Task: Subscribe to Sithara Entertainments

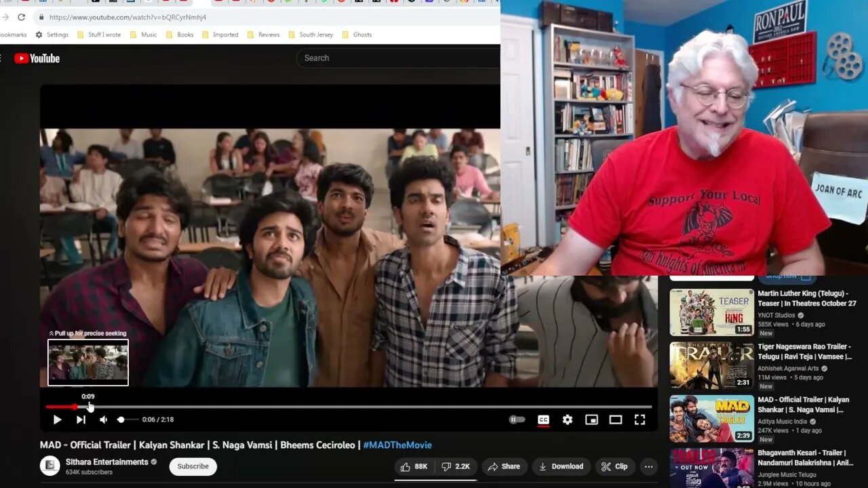Action: click(193, 466)
